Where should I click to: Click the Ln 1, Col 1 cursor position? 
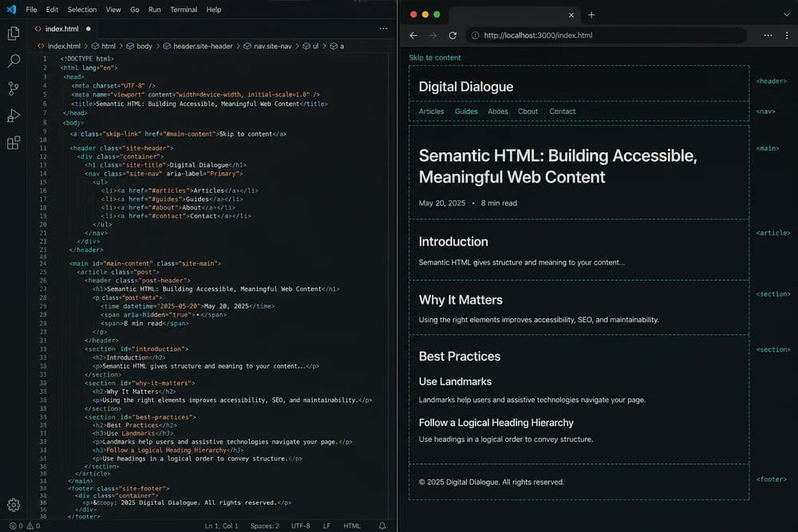coord(221,526)
